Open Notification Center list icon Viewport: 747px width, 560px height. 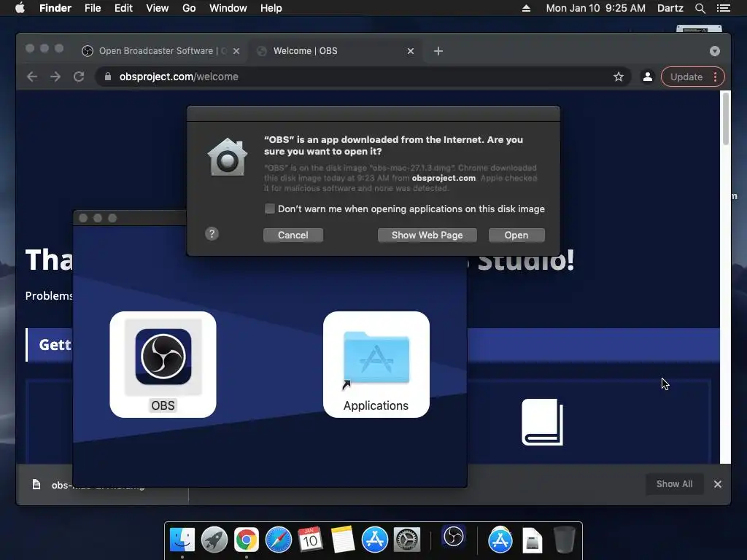click(723, 8)
